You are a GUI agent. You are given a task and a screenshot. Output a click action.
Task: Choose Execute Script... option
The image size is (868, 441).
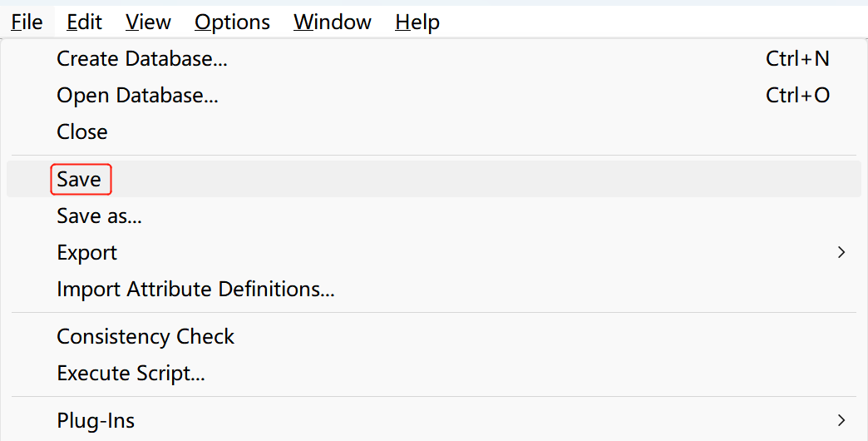pyautogui.click(x=131, y=374)
